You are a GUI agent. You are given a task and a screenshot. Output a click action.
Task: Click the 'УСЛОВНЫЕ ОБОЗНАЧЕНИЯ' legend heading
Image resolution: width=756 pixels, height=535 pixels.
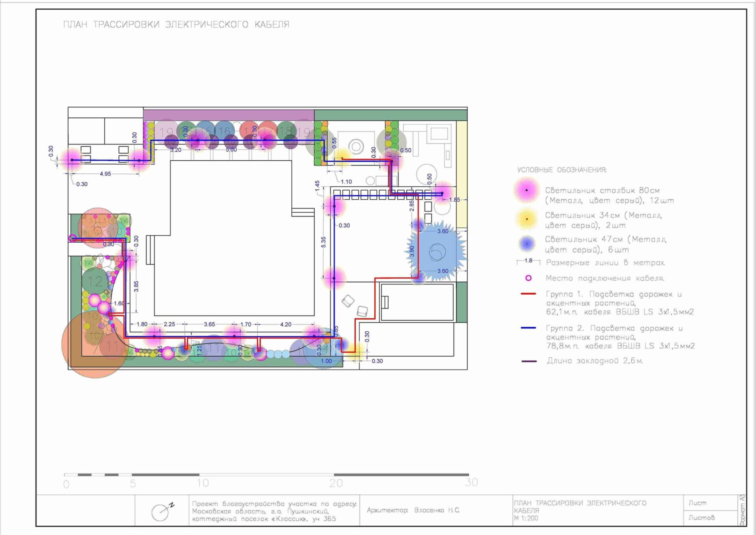[561, 170]
